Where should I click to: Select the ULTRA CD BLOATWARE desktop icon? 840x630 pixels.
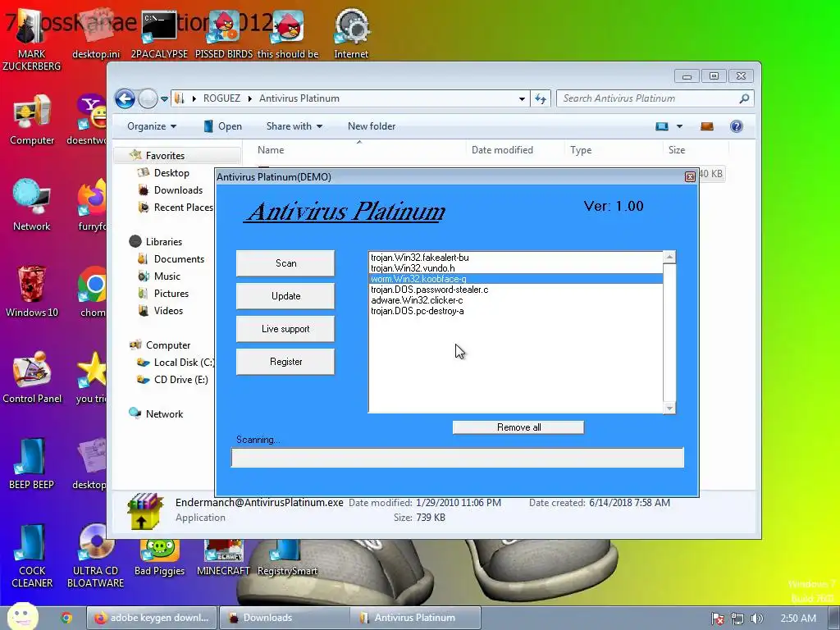tap(95, 556)
